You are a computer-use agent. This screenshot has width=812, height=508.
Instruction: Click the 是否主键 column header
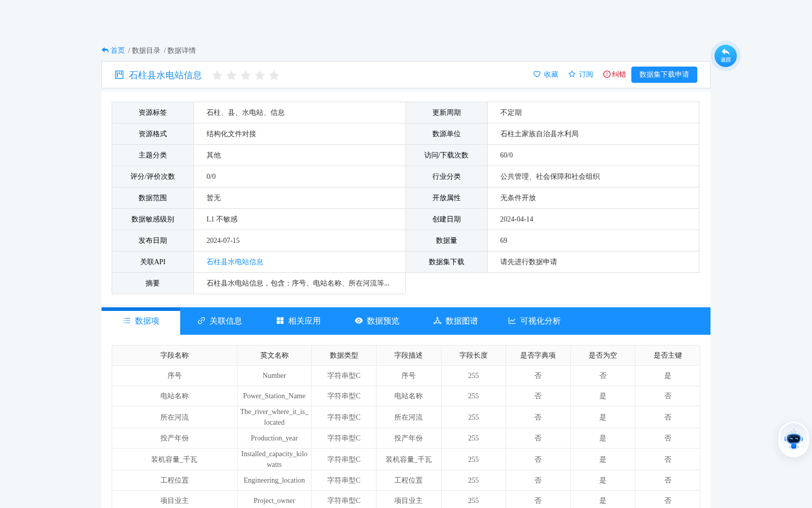[668, 355]
